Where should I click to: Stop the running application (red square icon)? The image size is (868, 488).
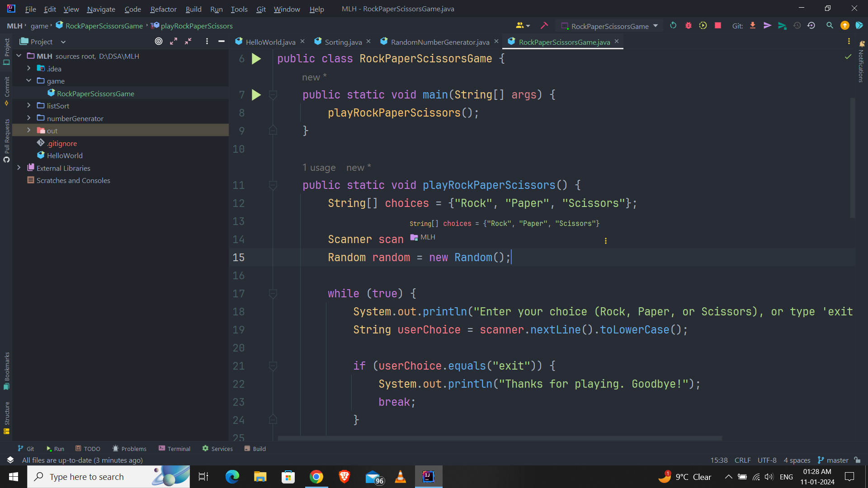click(x=717, y=26)
